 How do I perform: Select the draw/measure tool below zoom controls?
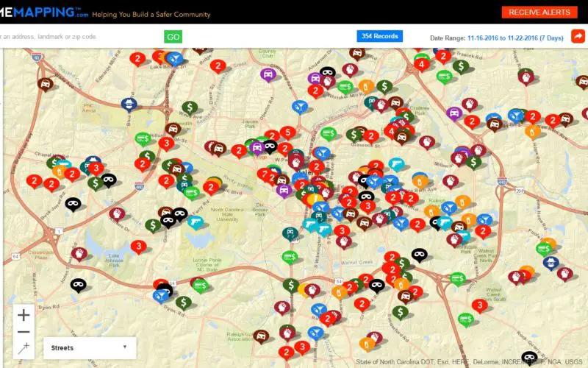[24, 348]
